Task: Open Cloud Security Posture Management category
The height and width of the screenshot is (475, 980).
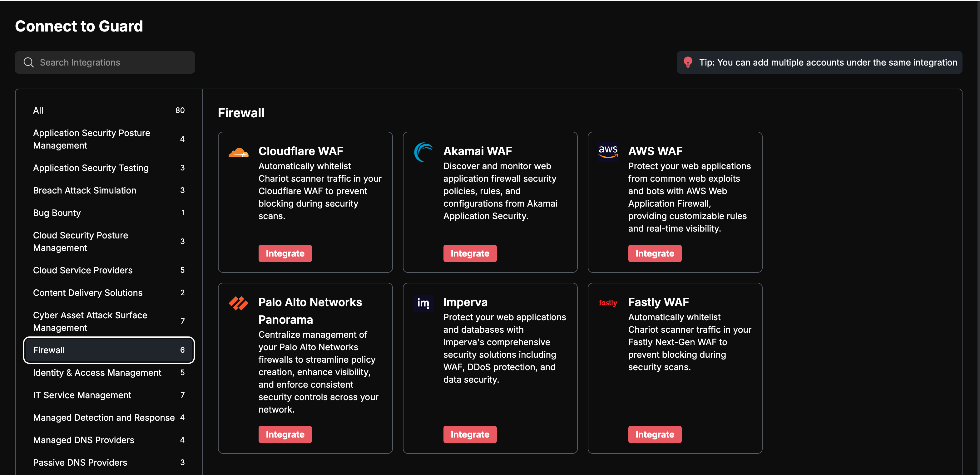Action: 109,242
